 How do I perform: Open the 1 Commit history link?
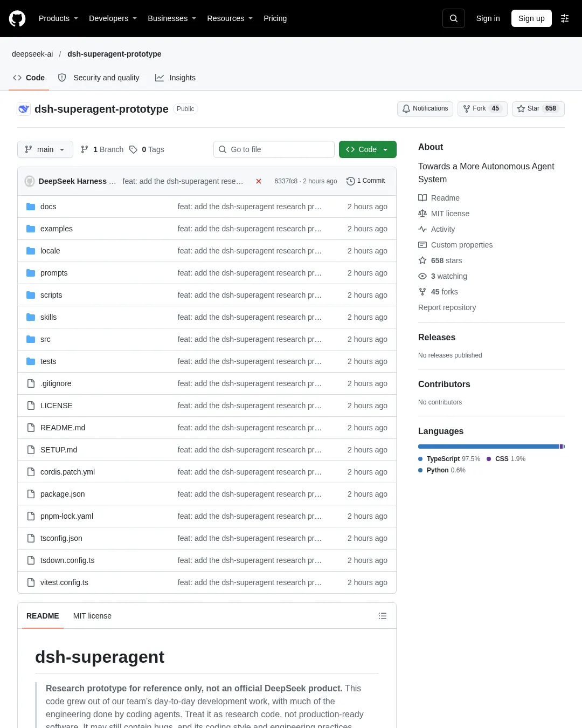365,181
